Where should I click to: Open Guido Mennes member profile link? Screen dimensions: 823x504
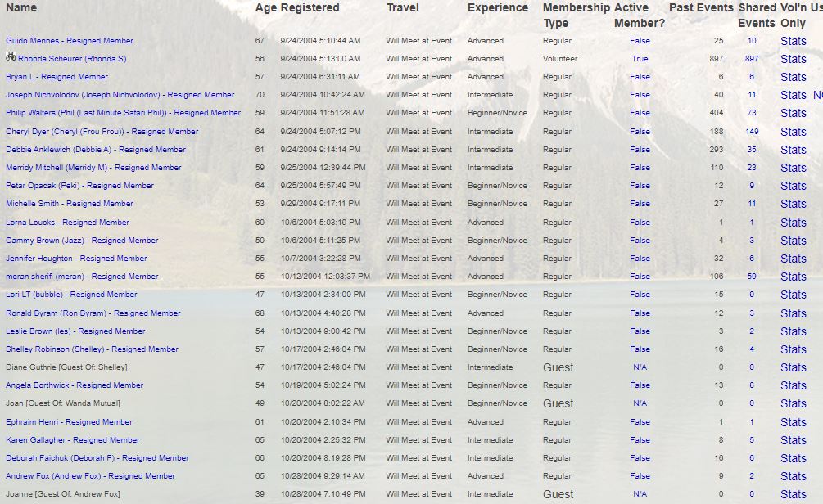pyautogui.click(x=70, y=41)
